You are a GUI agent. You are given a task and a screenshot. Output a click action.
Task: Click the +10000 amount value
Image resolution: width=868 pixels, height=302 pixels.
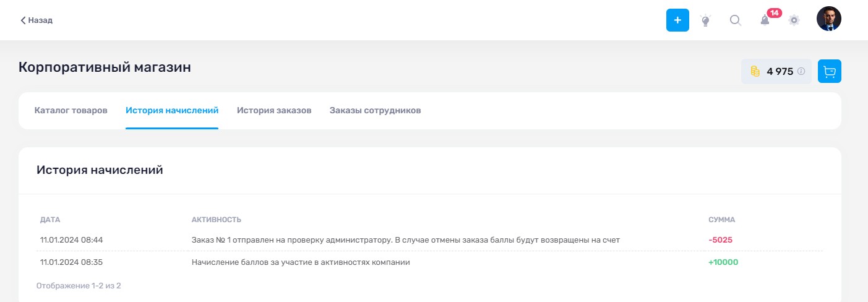click(x=723, y=262)
